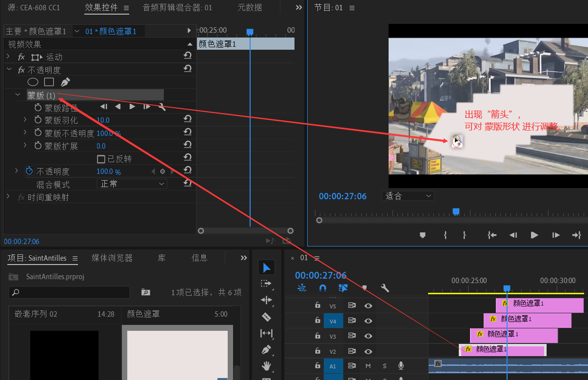Click the 蒙版羽化 value 10.0
The width and height of the screenshot is (588, 380).
103,120
